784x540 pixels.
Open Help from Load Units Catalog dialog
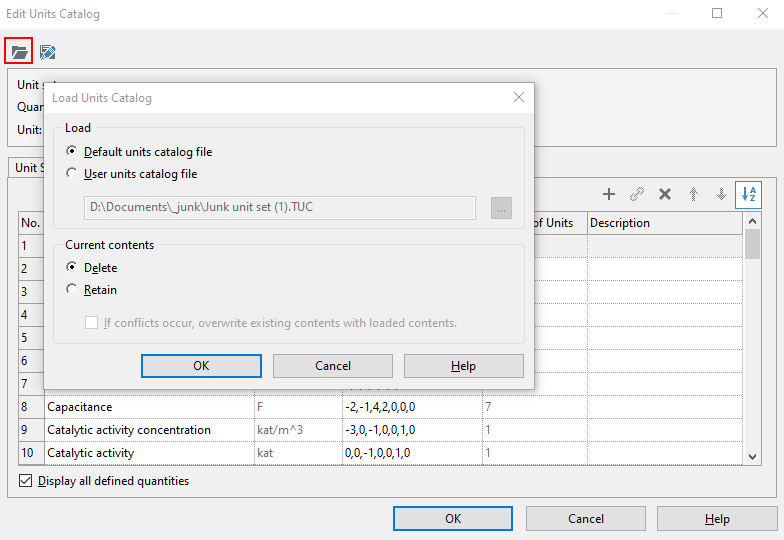coord(463,366)
